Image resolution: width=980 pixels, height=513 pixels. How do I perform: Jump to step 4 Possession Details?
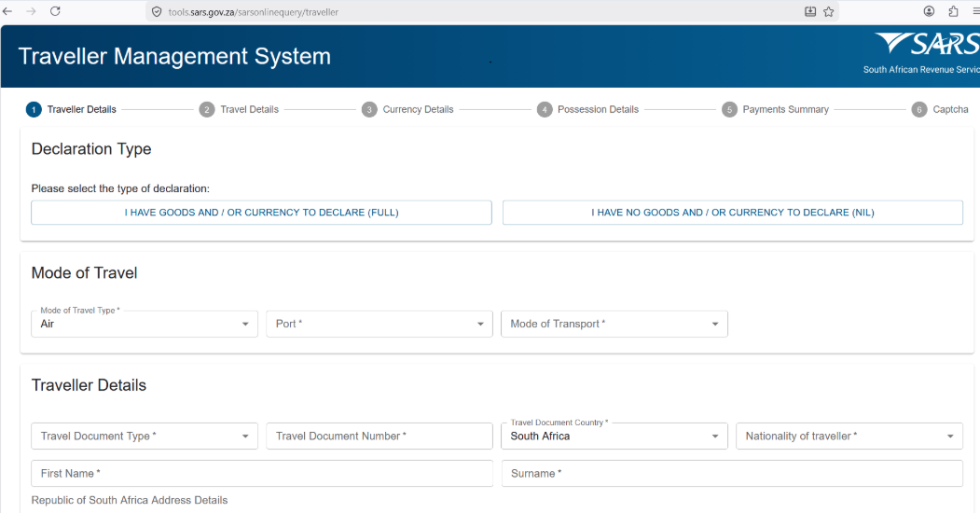pyautogui.click(x=588, y=109)
